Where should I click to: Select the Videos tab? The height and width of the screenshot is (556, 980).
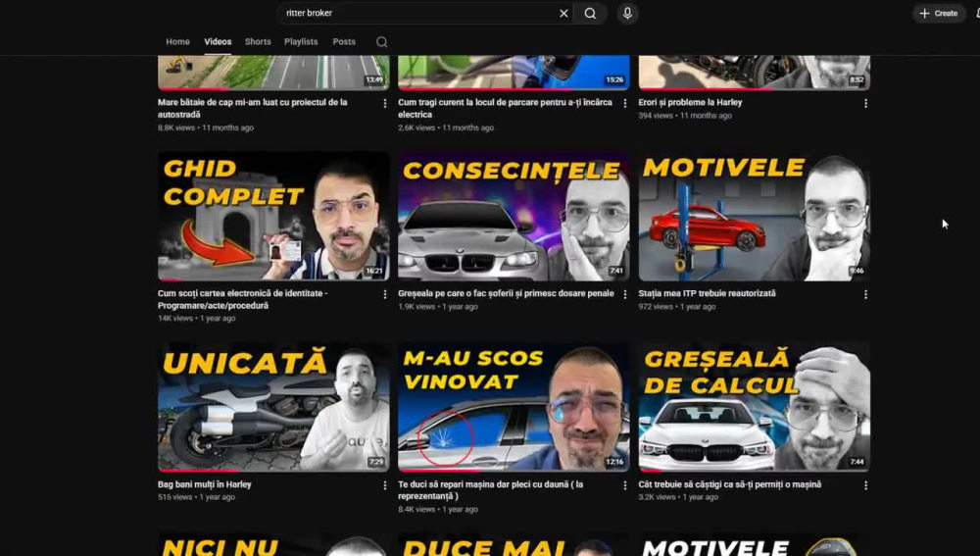coord(218,42)
